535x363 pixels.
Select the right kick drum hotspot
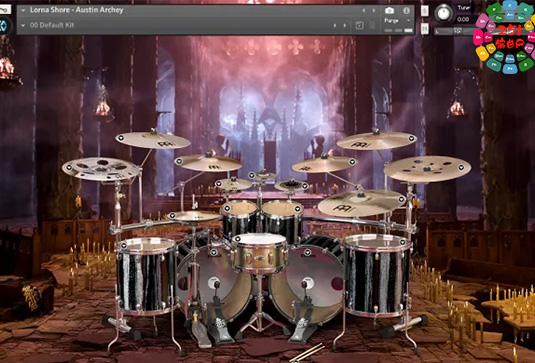pyautogui.click(x=307, y=252)
